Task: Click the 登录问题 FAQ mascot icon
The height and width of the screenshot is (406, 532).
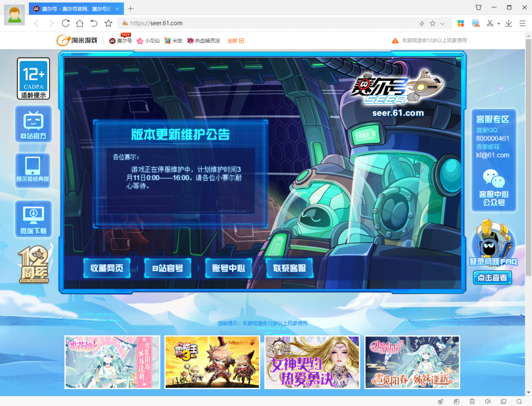Action: (494, 242)
